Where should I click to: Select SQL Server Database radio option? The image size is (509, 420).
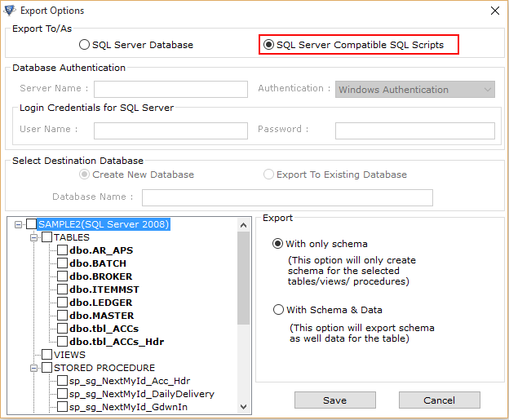click(136, 45)
